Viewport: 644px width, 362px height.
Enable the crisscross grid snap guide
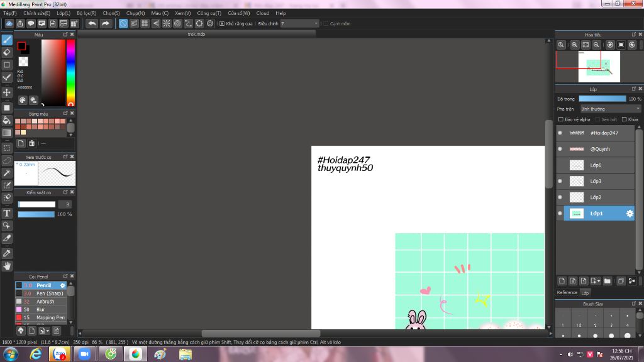point(145,24)
